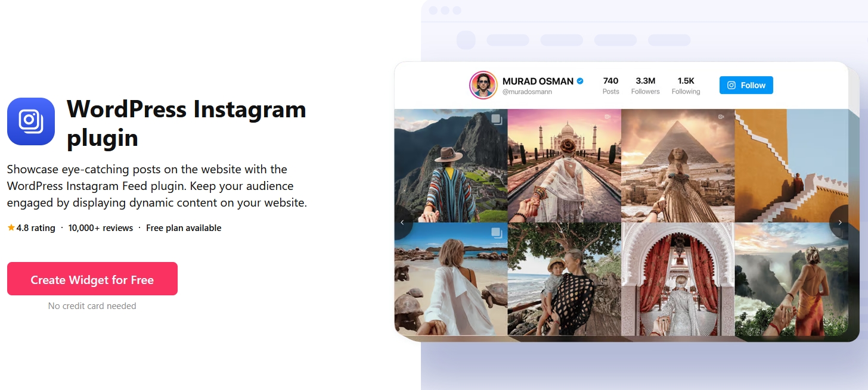Viewport: 868px width, 390px height.
Task: Open the waterfall photo post
Action: [x=792, y=279]
